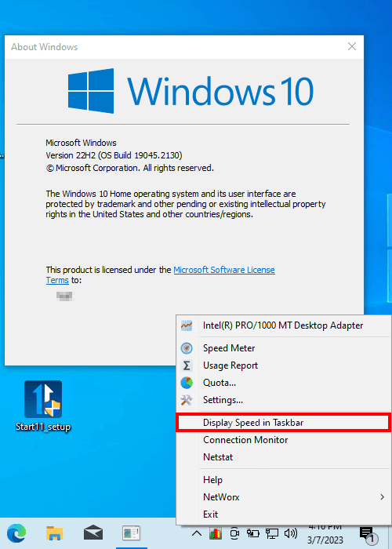
Task: Click the NetWorx tray icon in taskbar
Action: [x=216, y=533]
